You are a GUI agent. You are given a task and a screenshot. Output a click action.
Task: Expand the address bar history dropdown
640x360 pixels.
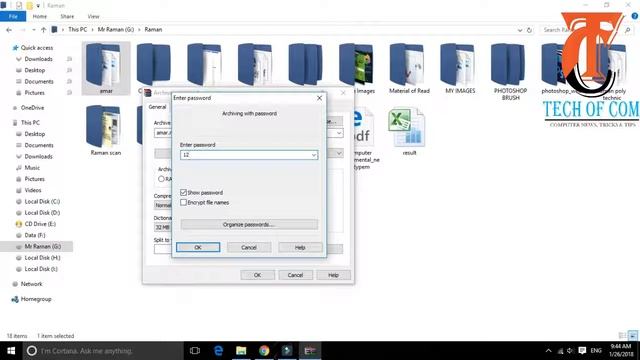click(520, 30)
